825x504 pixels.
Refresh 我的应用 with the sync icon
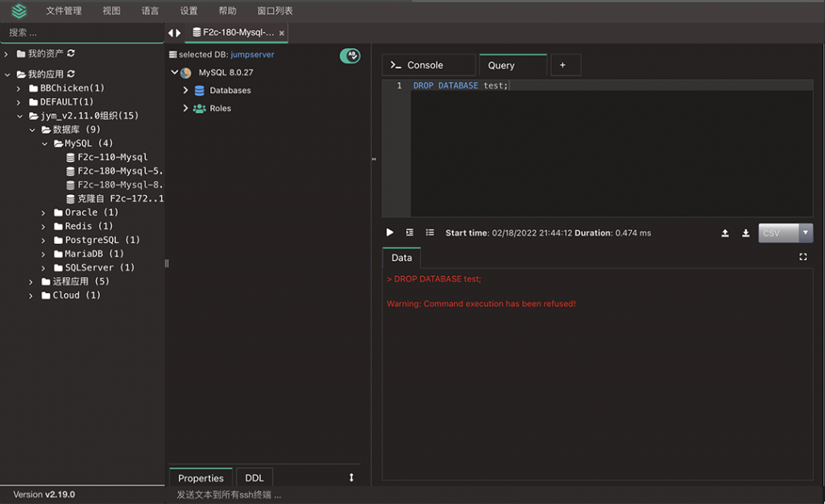point(71,73)
